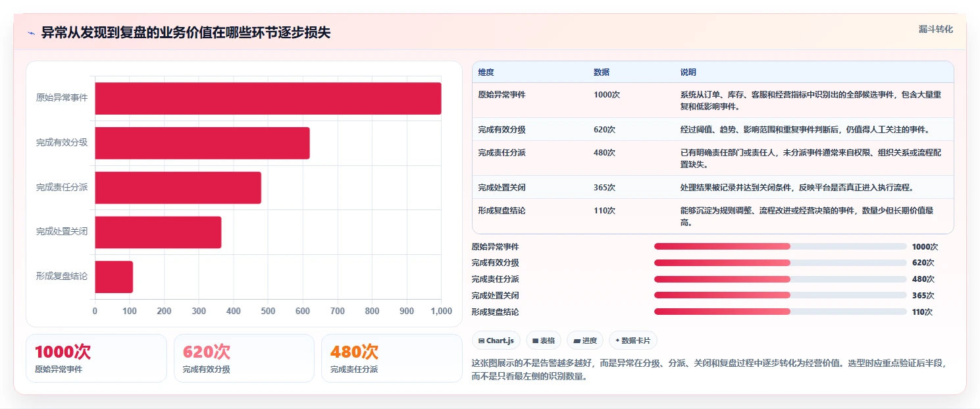
Task: Click 形成复盘结论 in the table's 维度 column
Action: (502, 211)
